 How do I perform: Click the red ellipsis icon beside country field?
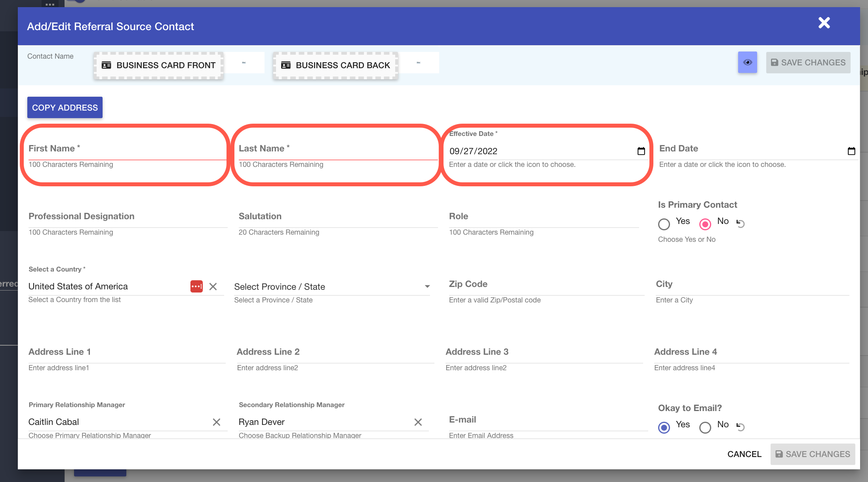tap(196, 286)
